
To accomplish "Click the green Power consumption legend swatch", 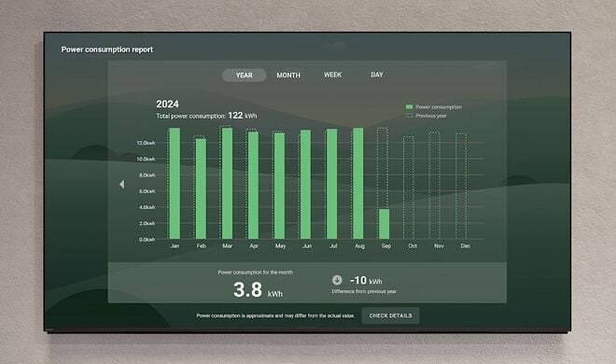I will (409, 106).
